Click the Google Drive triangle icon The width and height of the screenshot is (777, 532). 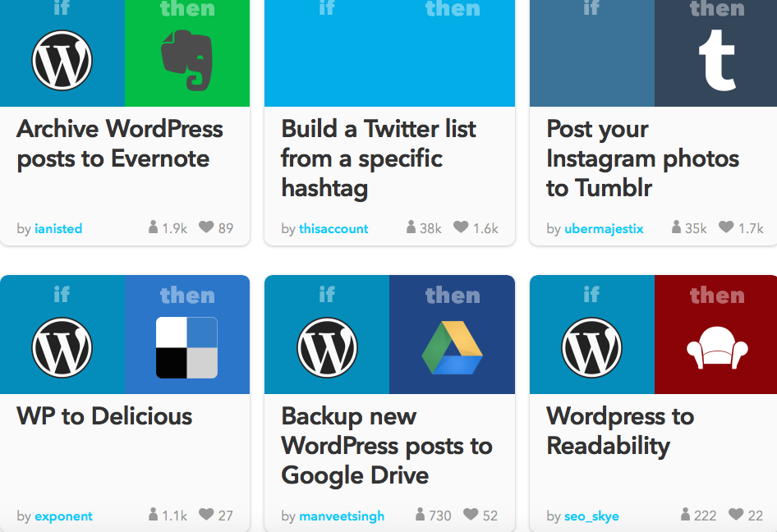click(452, 348)
